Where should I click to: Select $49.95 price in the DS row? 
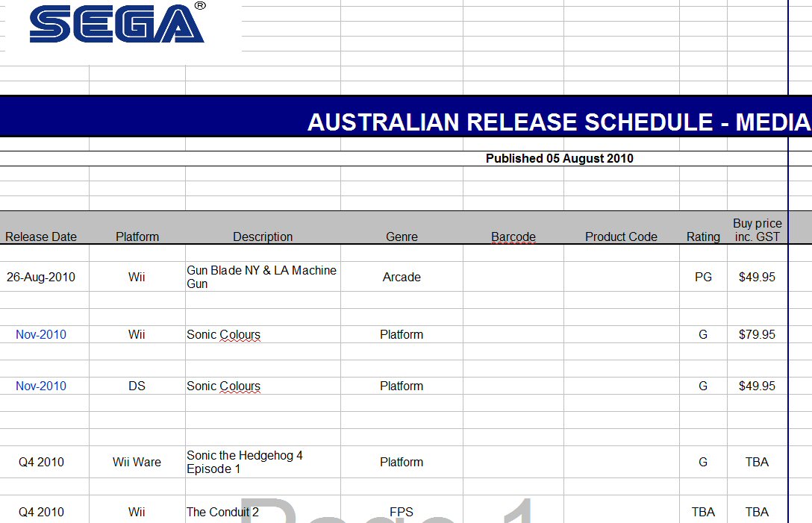pos(757,386)
